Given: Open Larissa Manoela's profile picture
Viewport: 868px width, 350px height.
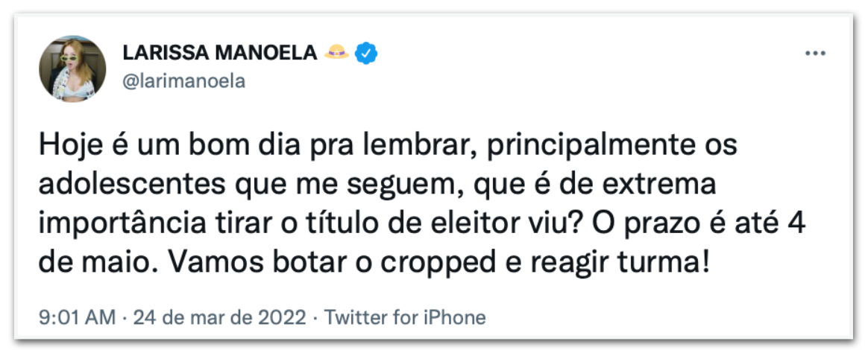Looking at the screenshot, I should pyautogui.click(x=72, y=69).
